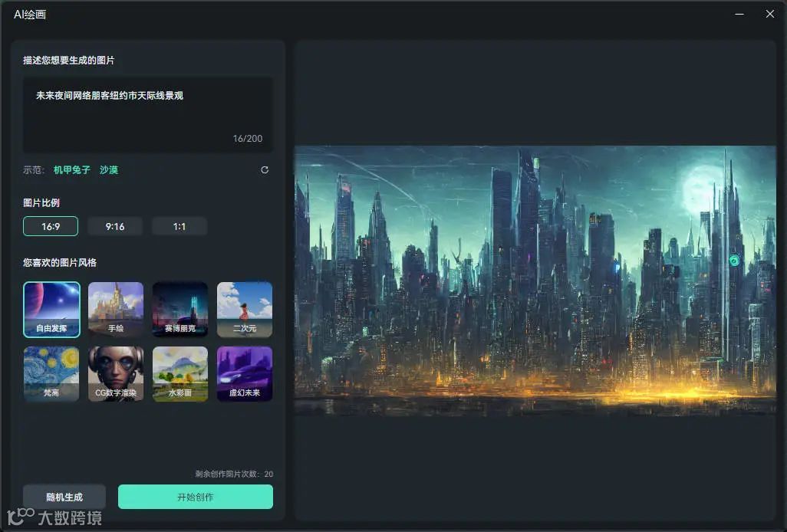
Task: Choose the 水彩画 style thumbnail
Action: click(x=180, y=374)
